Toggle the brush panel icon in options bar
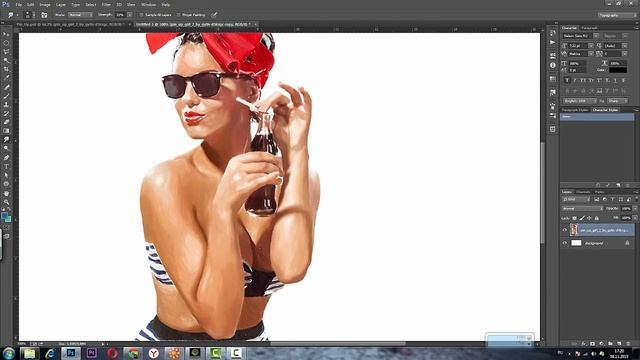Viewport: 640px width, 360px height. click(44, 15)
